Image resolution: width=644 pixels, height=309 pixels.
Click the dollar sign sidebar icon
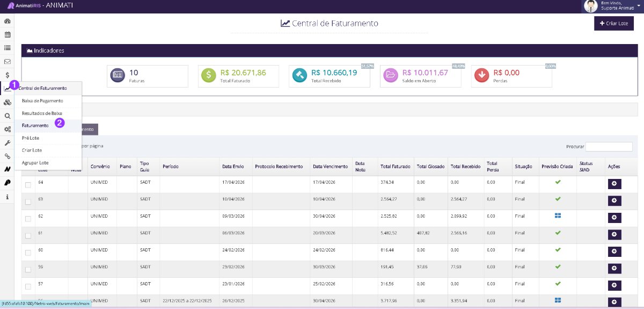coord(7,75)
